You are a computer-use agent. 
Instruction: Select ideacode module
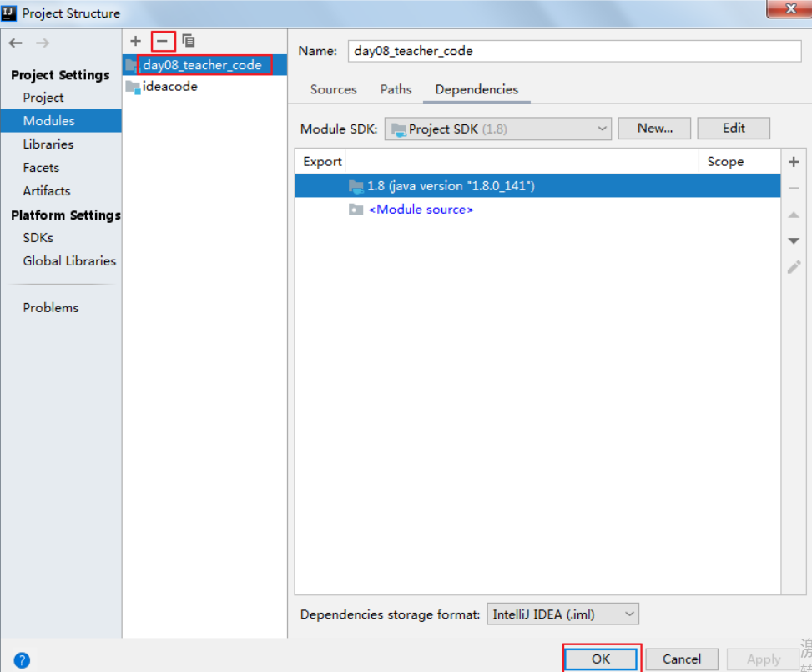(x=205, y=87)
